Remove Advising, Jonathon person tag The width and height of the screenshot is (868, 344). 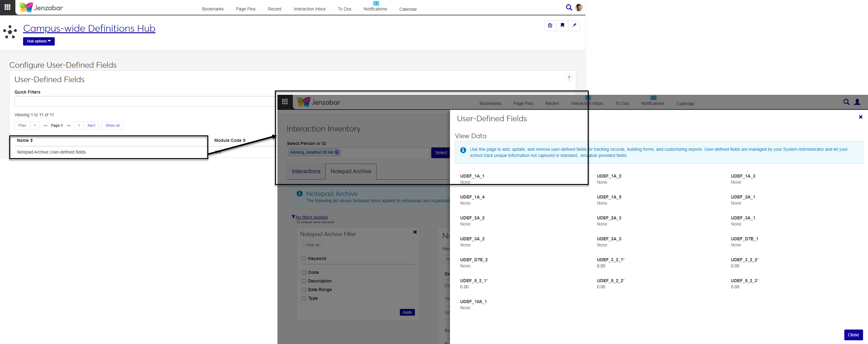pyautogui.click(x=337, y=152)
